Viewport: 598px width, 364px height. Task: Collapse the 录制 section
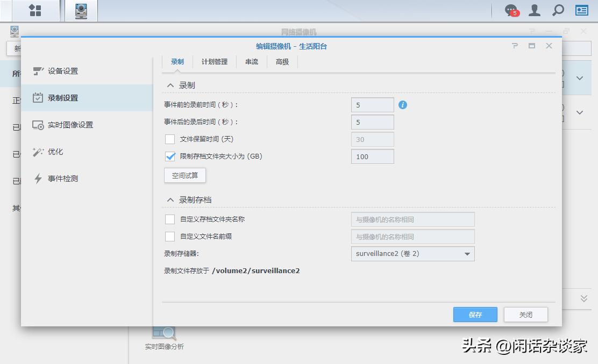(169, 84)
